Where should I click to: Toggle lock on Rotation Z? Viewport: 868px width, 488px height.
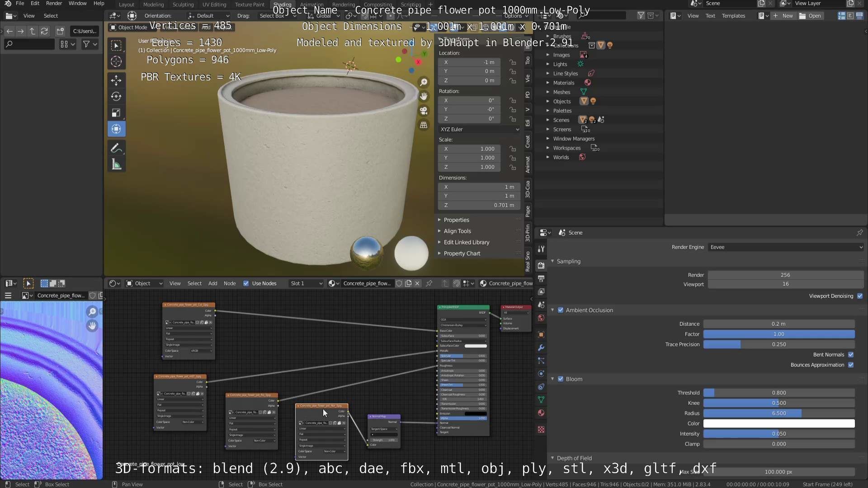[513, 119]
